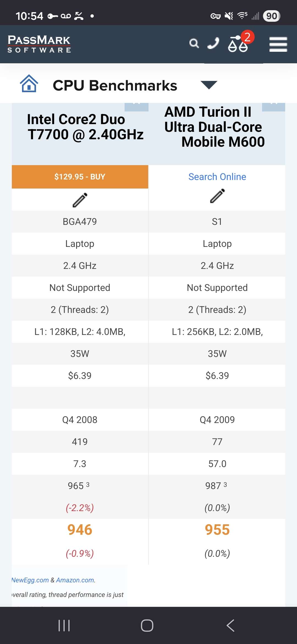297x644 pixels.
Task: Go to the home icon
Action: pyautogui.click(x=29, y=84)
